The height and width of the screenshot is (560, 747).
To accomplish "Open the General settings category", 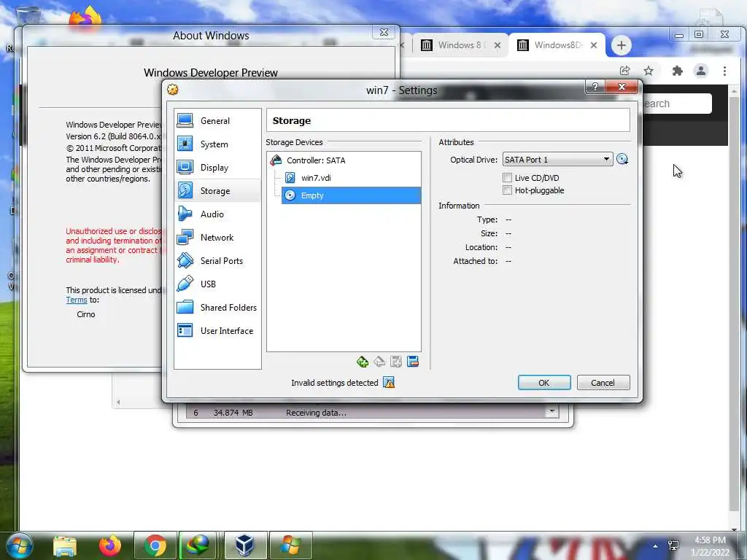I will coord(217,121).
